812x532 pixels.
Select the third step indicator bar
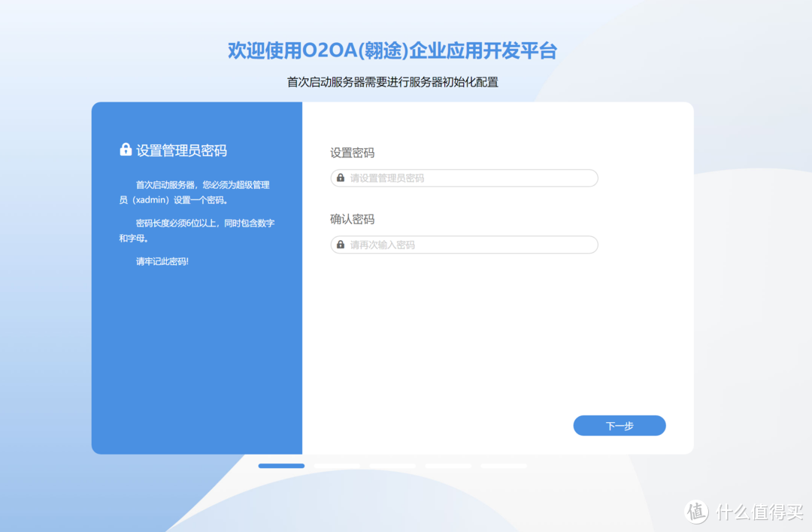pos(392,466)
